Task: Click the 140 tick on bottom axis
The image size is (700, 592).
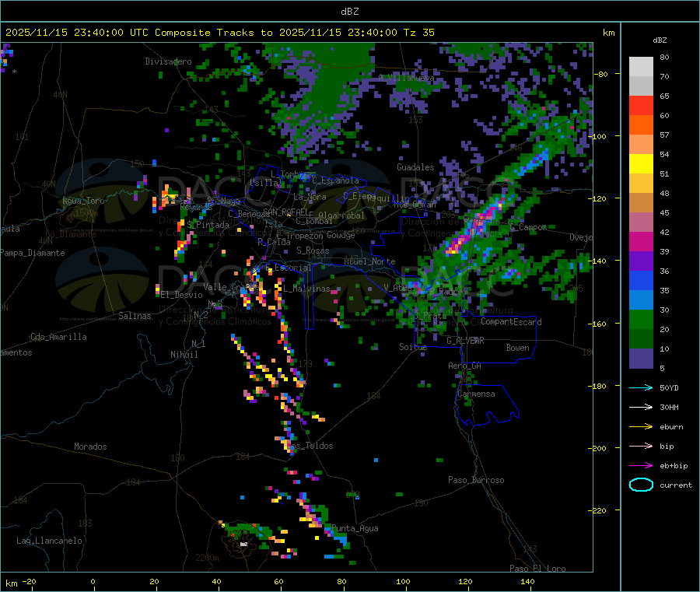Action: pos(527,581)
